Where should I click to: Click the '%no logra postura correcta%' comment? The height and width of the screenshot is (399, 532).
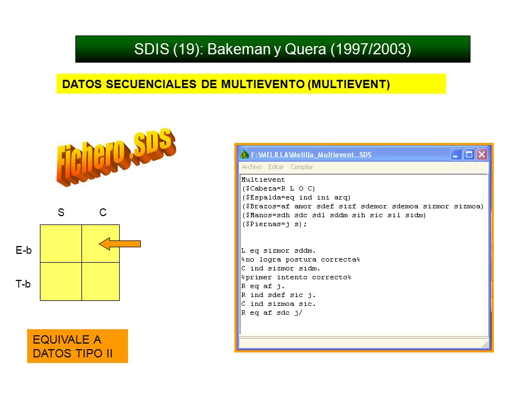tap(300, 259)
